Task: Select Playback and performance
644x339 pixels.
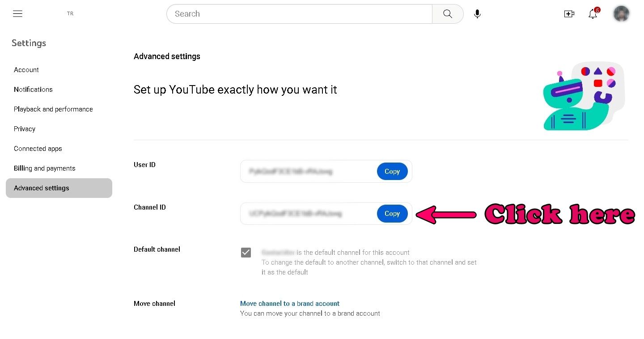Action: click(x=53, y=109)
